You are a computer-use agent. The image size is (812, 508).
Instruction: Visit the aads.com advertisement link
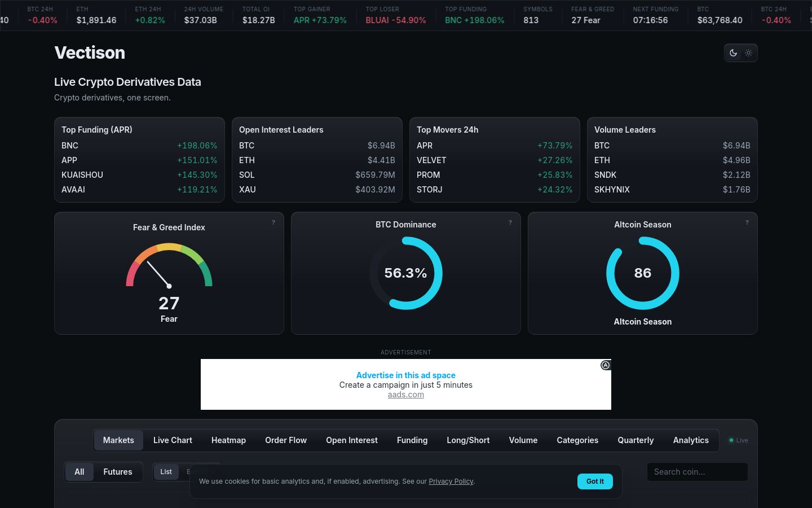[x=406, y=395]
